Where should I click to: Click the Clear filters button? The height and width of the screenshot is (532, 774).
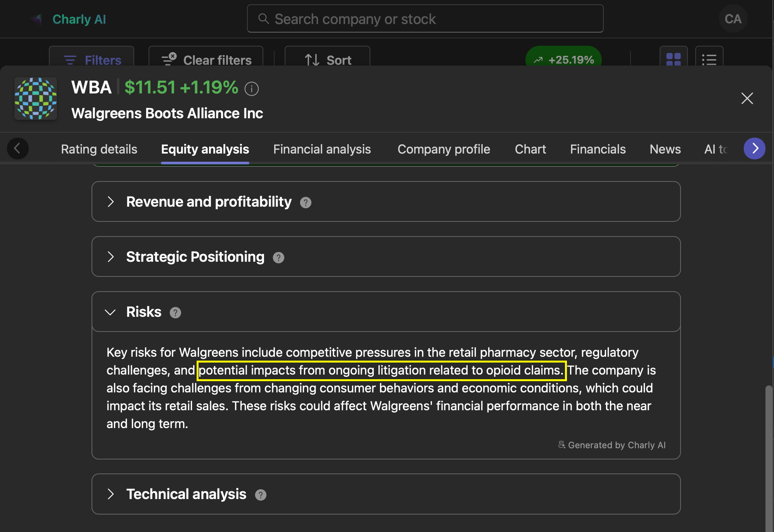point(206,59)
